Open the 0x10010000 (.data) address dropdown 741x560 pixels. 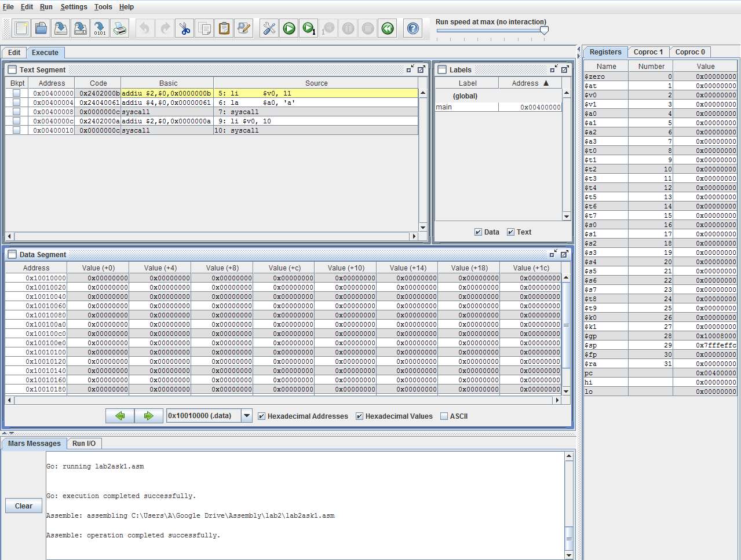click(247, 416)
